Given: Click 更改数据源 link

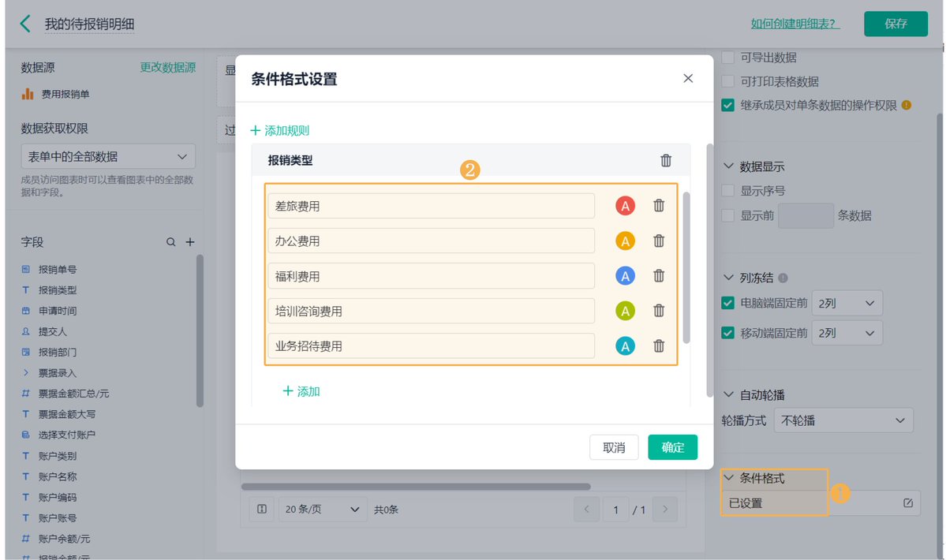Looking at the screenshot, I should (168, 67).
